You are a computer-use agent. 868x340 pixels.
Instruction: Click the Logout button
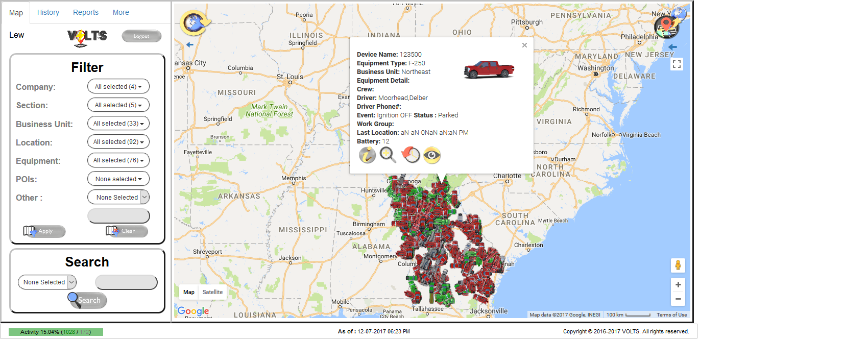pyautogui.click(x=141, y=36)
